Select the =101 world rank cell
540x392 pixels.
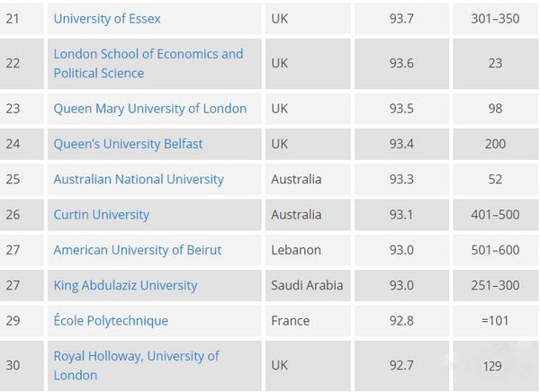coord(495,321)
